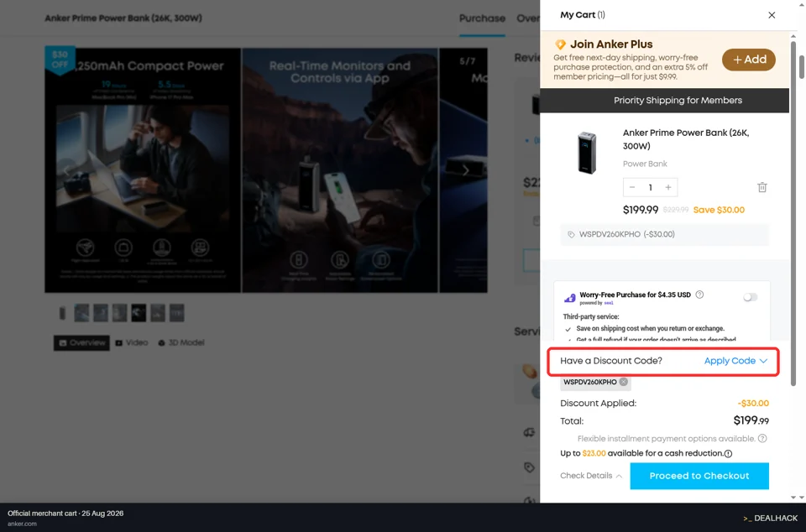Click the cart panel vertical scrollbar

tap(793, 213)
